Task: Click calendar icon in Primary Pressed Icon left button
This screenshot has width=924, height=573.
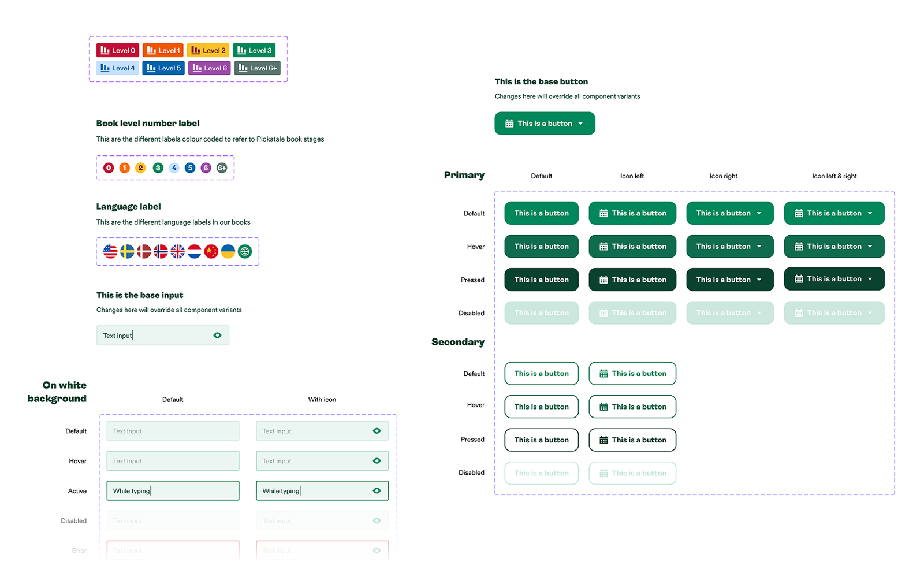Action: [x=603, y=280]
